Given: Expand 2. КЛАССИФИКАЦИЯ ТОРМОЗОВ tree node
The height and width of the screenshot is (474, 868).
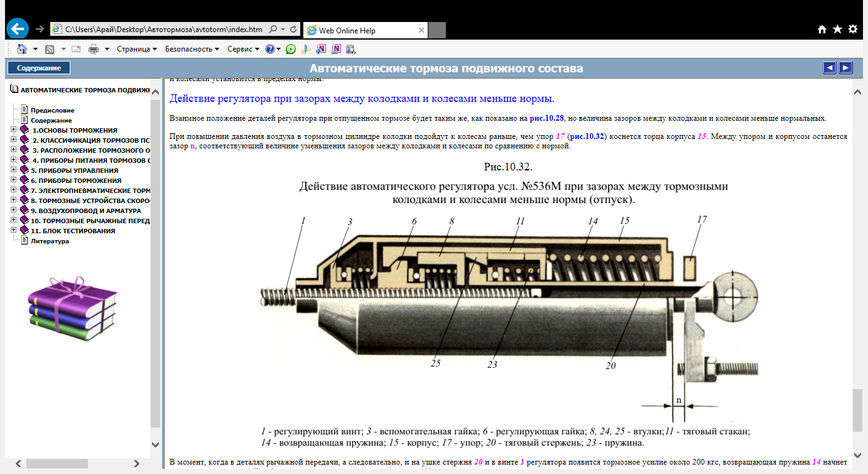Looking at the screenshot, I should pos(14,140).
